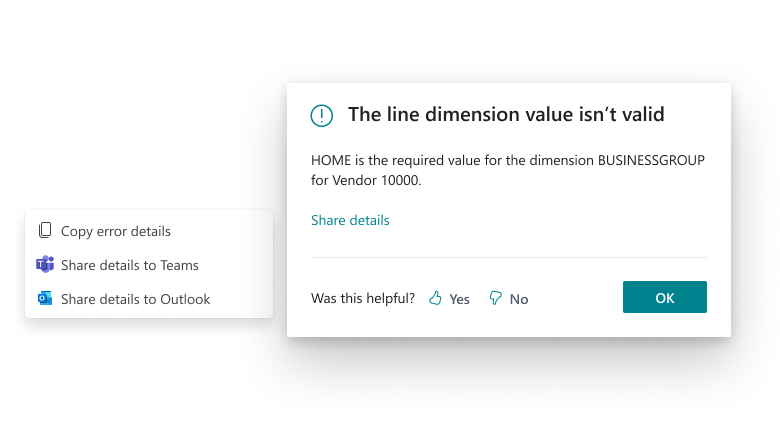Click the word HOME in the message
This screenshot has width=780, height=440.
[331, 161]
